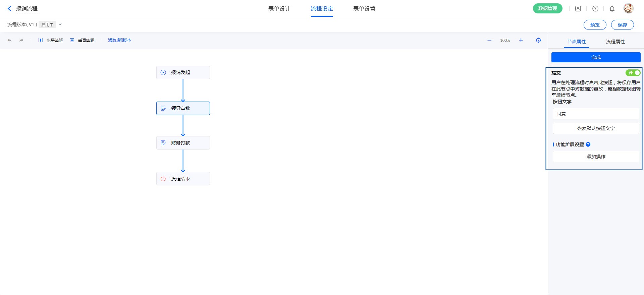Select the 财务打款 flow node
Image resolution: width=644 pixels, height=295 pixels.
click(183, 143)
